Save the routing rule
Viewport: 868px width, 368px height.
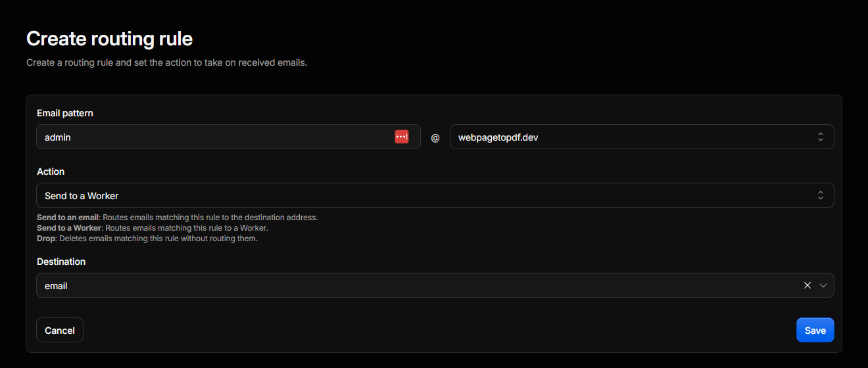[x=815, y=331]
